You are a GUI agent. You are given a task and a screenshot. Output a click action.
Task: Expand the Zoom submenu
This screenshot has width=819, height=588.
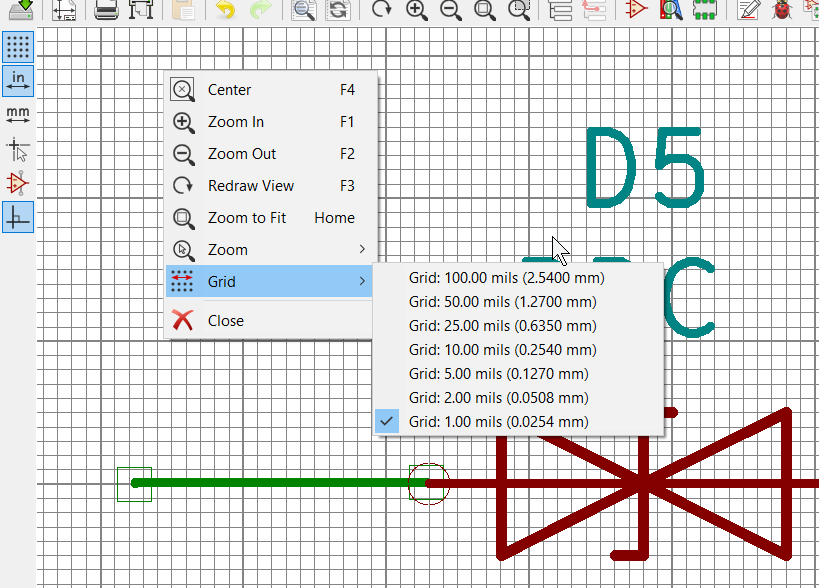270,250
